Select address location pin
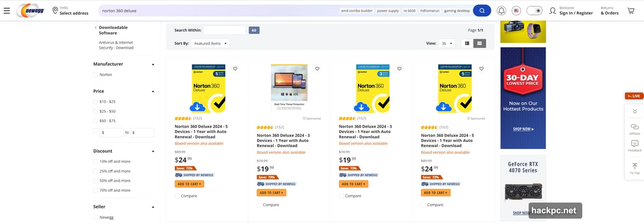Viewport: 644px width, 224px height. click(55, 11)
